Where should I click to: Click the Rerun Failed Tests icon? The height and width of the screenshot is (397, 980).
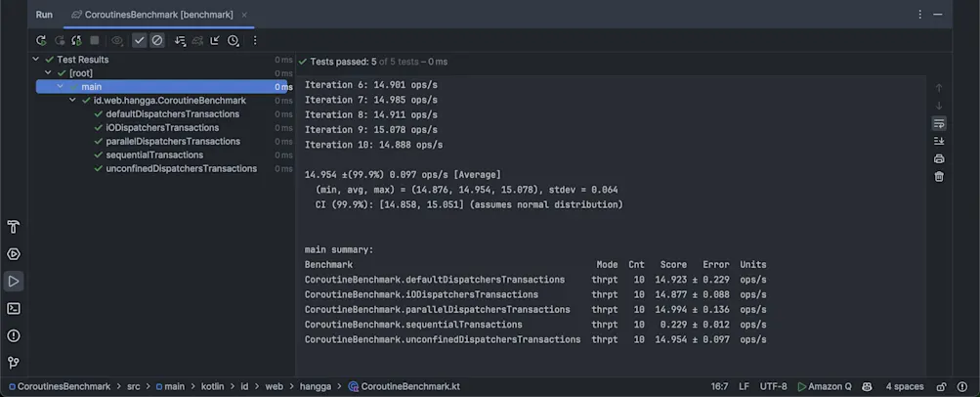pos(60,41)
